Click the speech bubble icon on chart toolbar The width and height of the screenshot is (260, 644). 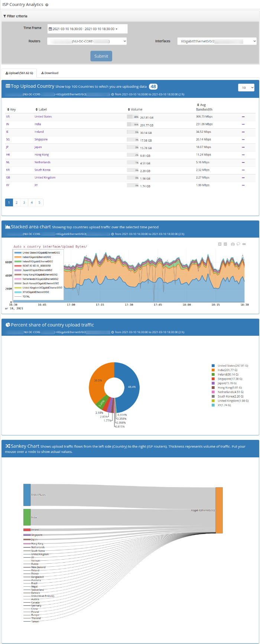tap(238, 244)
